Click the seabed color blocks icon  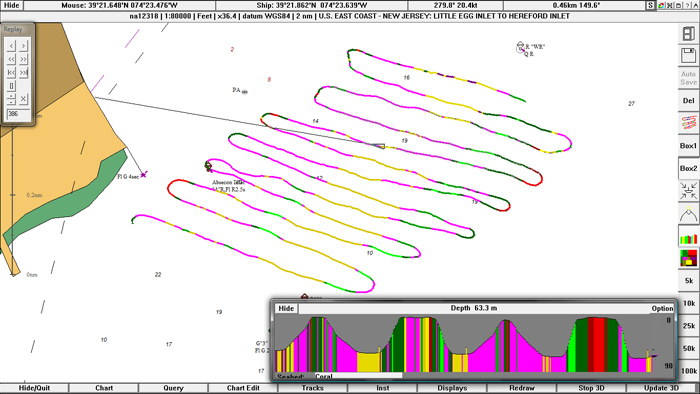(688, 258)
